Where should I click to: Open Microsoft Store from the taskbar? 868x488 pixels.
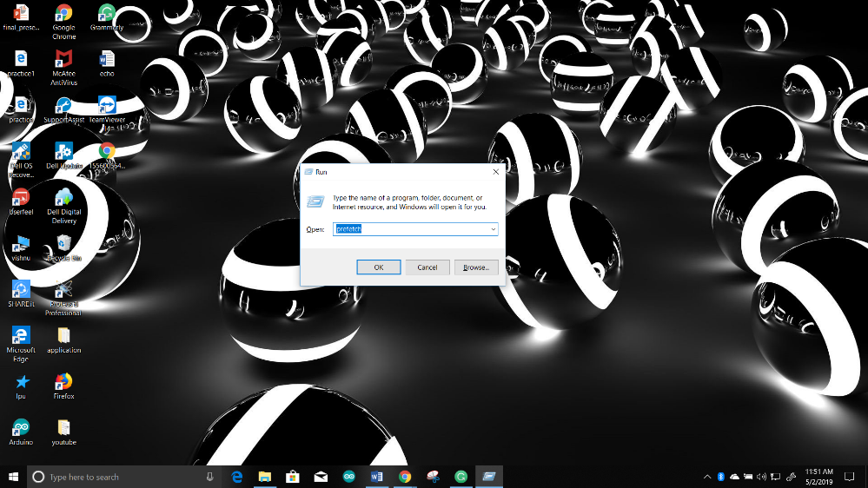pyautogui.click(x=293, y=477)
